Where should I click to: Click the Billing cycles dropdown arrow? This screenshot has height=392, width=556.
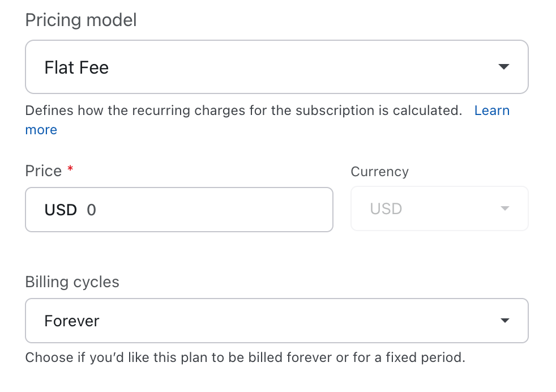coord(504,321)
